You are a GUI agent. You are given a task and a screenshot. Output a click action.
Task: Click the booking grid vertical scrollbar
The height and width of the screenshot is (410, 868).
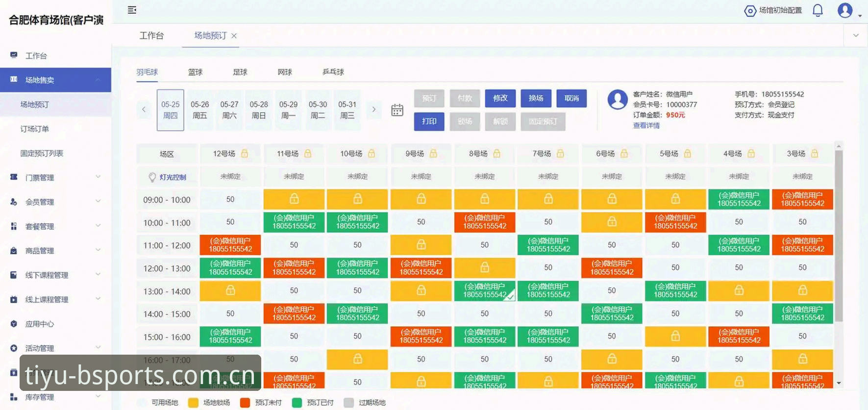(x=839, y=235)
